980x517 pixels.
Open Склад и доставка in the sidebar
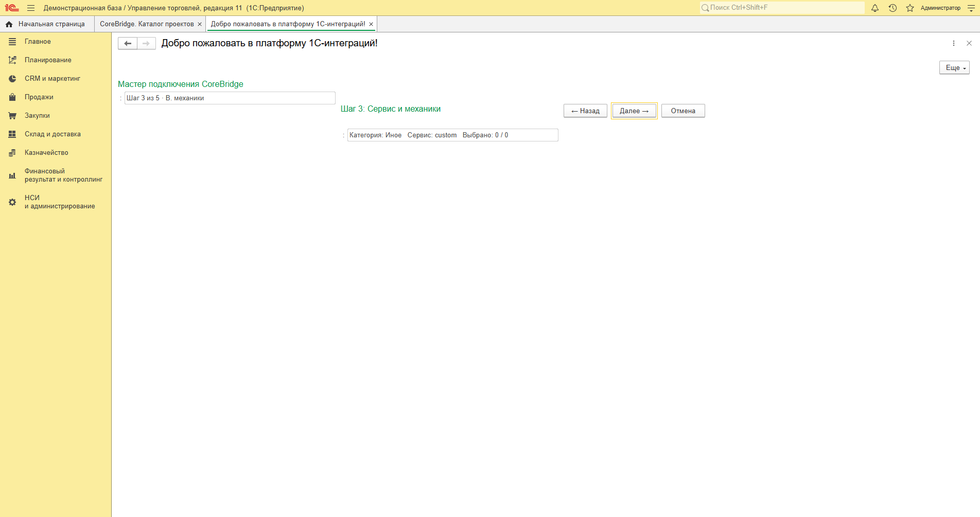[56, 134]
